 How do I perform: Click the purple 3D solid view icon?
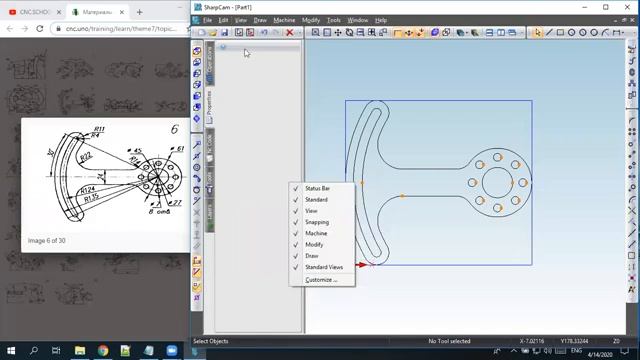pos(435,33)
